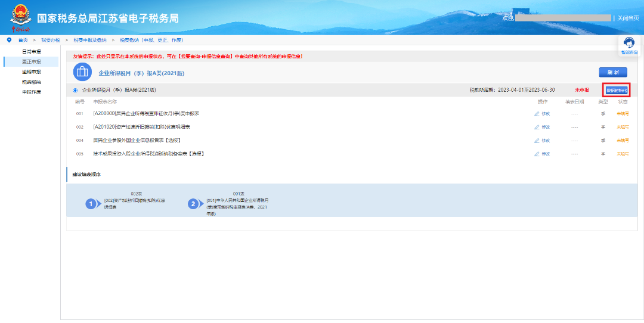Click step 1 circle in suggested filling order
Screen dimensions: 644x323
pyautogui.click(x=91, y=204)
